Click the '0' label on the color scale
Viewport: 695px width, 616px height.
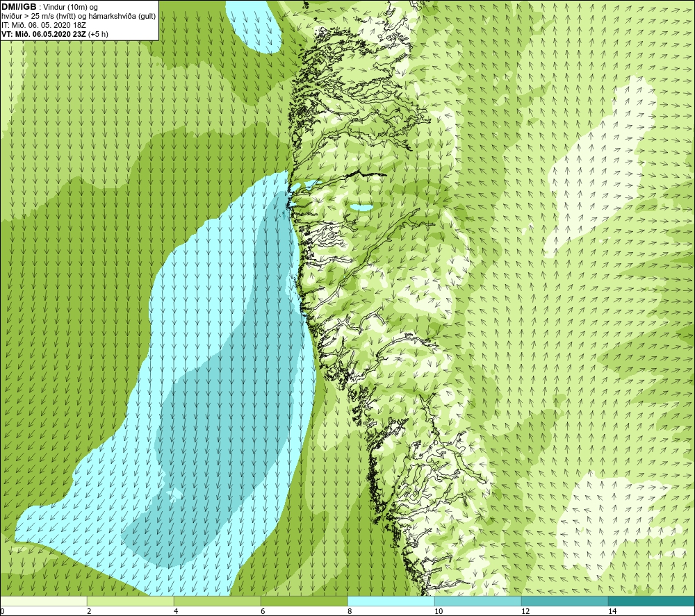[x=2, y=612]
